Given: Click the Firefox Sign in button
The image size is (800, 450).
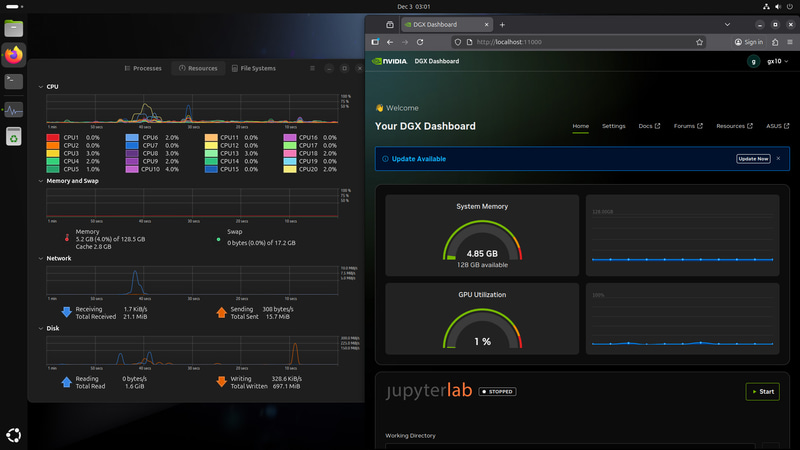Looking at the screenshot, I should point(748,42).
